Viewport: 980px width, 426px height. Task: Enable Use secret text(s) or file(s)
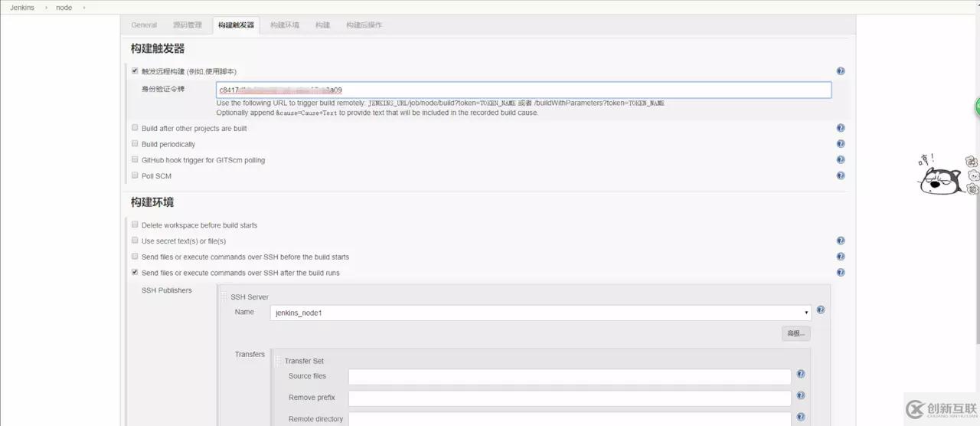point(135,241)
